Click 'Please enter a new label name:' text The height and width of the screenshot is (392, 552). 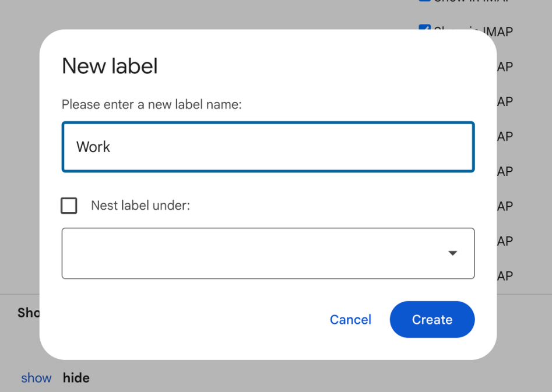point(152,104)
